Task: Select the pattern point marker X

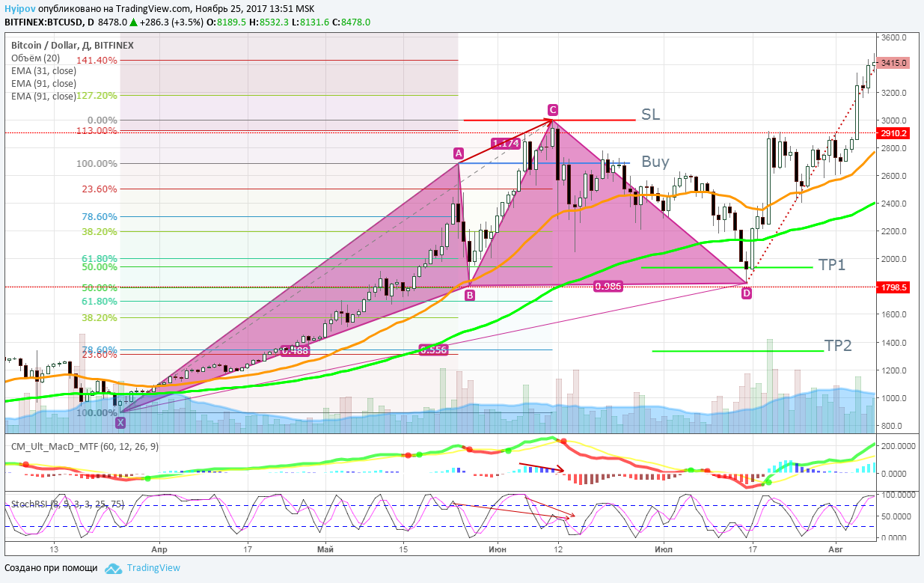Action: (121, 423)
